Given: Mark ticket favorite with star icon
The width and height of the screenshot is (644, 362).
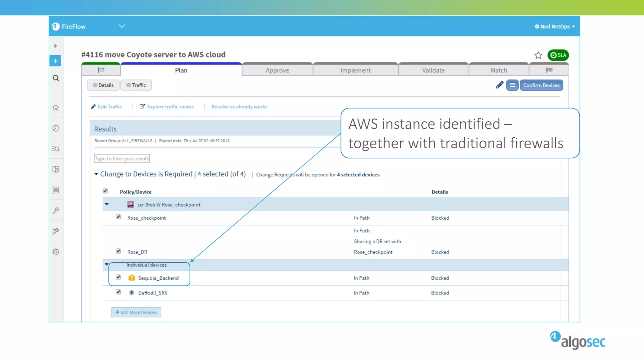Looking at the screenshot, I should [538, 55].
